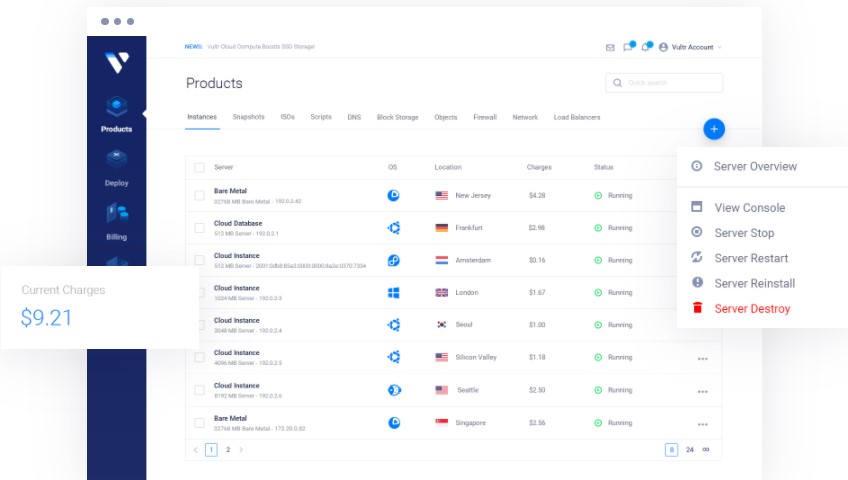Check the select-all checkbox in table header
The width and height of the screenshot is (848, 480).
click(x=199, y=167)
